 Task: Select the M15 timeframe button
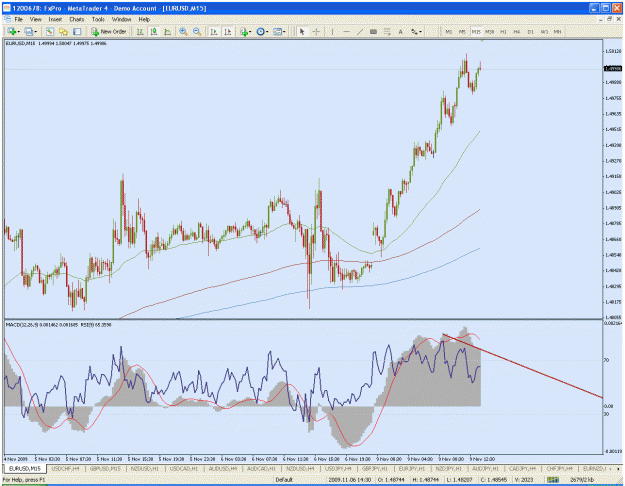pyautogui.click(x=476, y=31)
